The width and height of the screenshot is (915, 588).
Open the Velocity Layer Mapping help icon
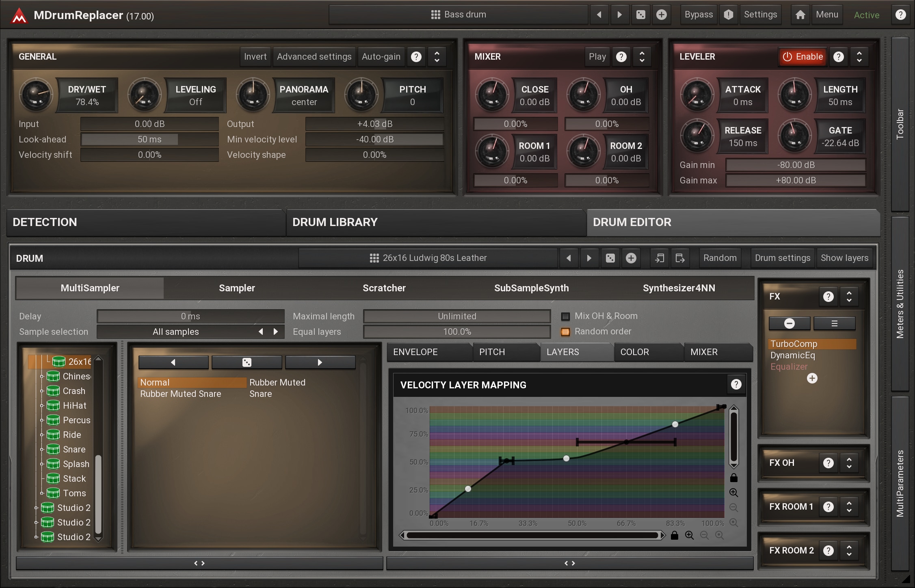click(x=736, y=384)
